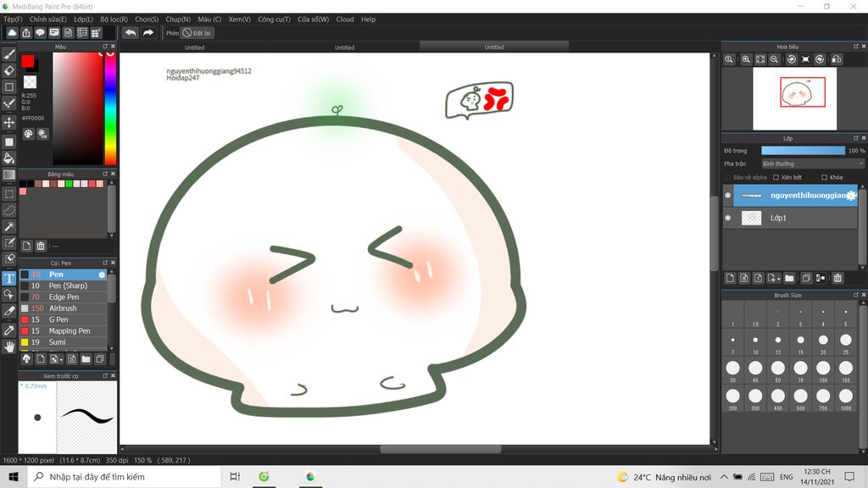Hide the Lớp1 layer
This screenshot has height=488, width=868.
click(x=728, y=218)
